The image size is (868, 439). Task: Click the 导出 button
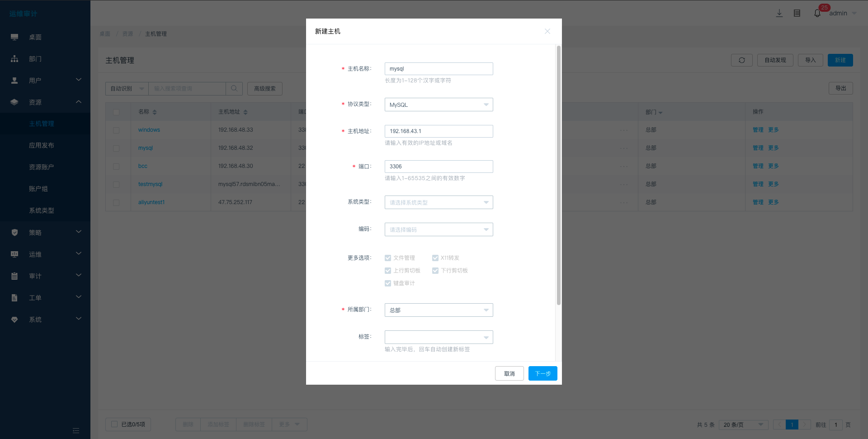(x=841, y=88)
